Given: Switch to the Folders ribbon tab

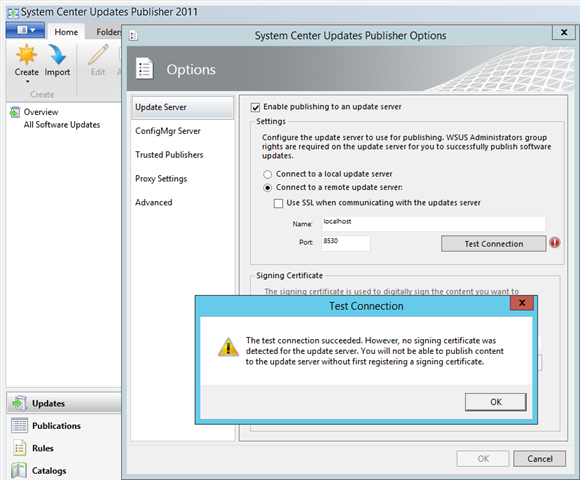Looking at the screenshot, I should (x=109, y=32).
